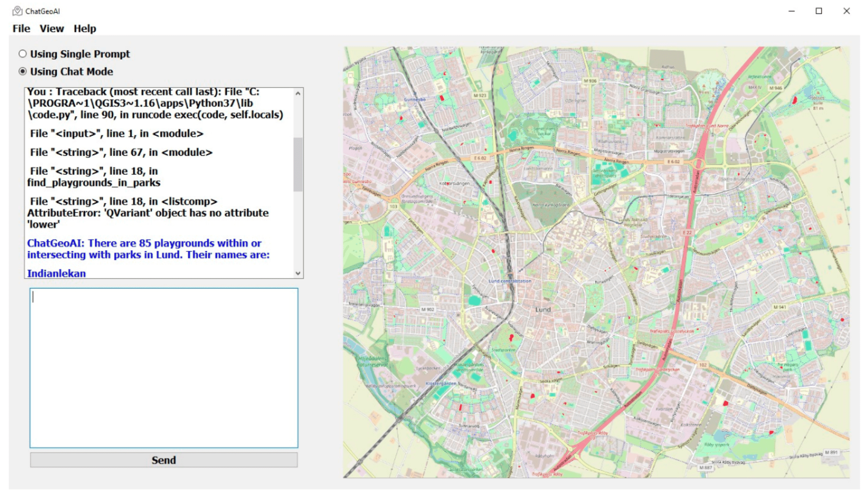Click the ChatGeoAI map-pin icon in title bar
Viewport: 868px width, 498px height.
click(x=18, y=11)
